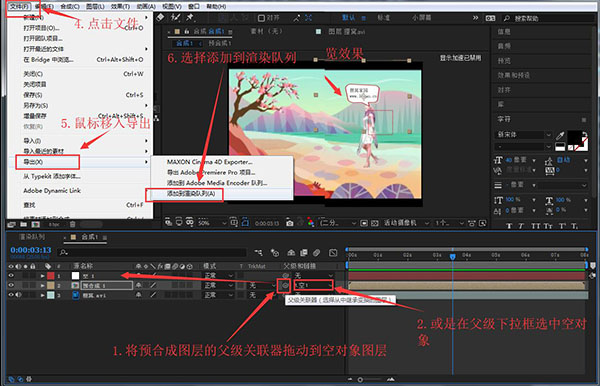Click the zoom-in mountain icon at timeline bottom
The width and height of the screenshot is (600, 386).
(x=391, y=379)
